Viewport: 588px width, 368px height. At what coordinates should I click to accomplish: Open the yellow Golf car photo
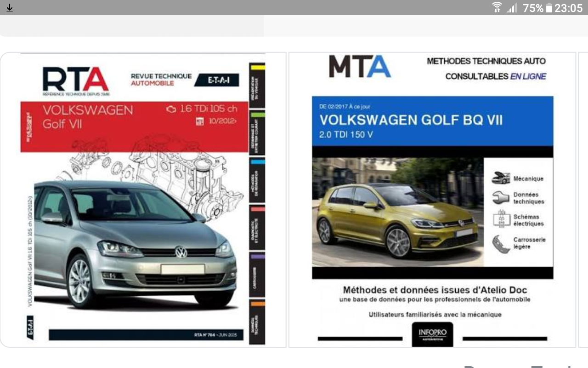click(x=398, y=212)
